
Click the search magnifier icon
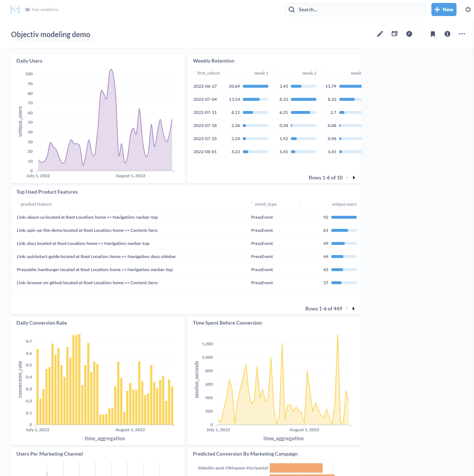[292, 9]
